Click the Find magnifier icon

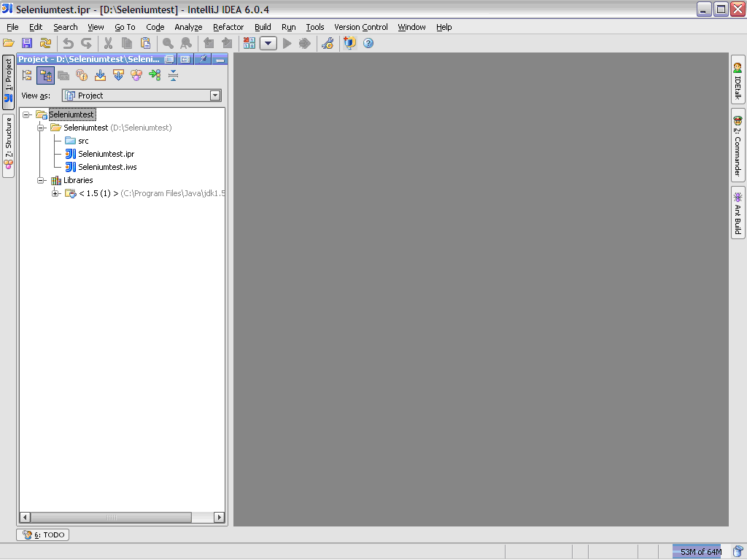point(168,43)
